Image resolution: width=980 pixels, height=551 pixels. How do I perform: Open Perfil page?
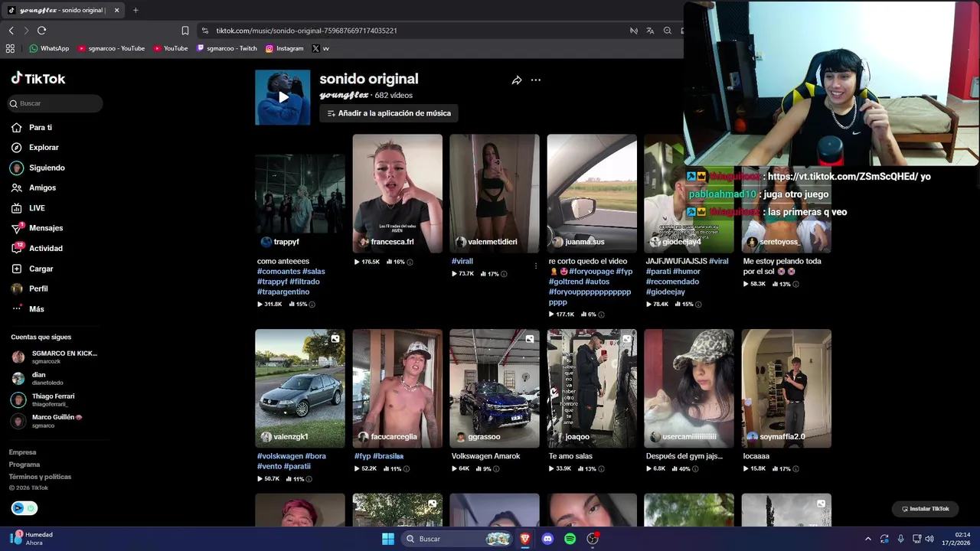click(29, 289)
